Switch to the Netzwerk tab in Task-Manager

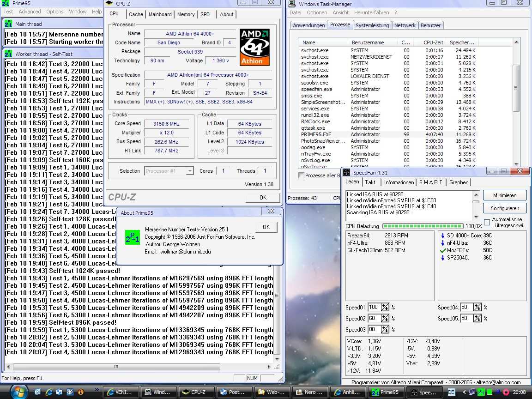(x=405, y=25)
